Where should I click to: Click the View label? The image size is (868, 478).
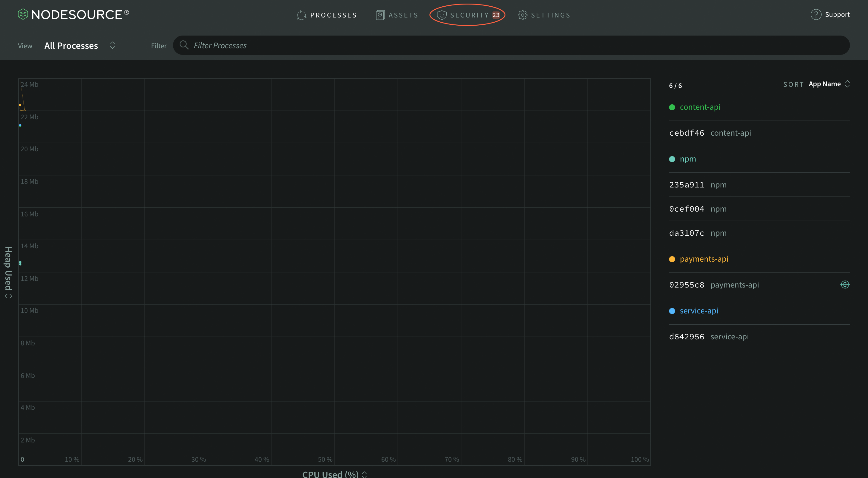coord(25,46)
